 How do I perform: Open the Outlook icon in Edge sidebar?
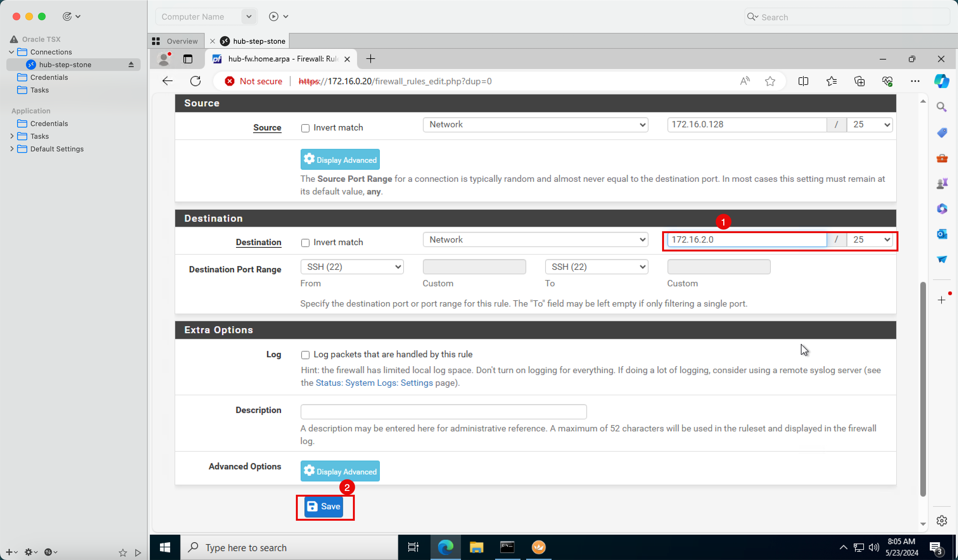(x=942, y=234)
